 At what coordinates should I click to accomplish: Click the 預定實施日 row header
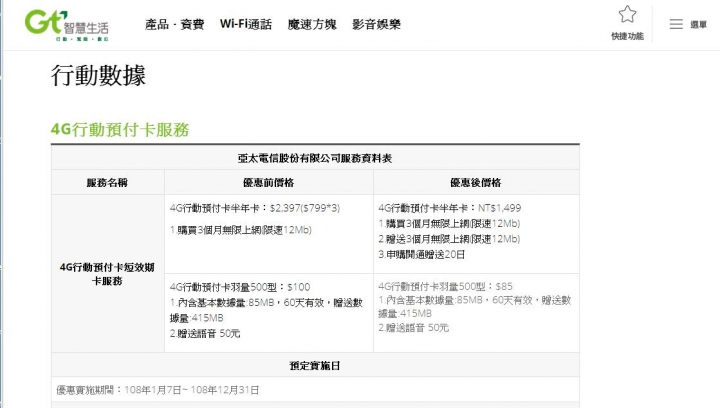click(315, 366)
